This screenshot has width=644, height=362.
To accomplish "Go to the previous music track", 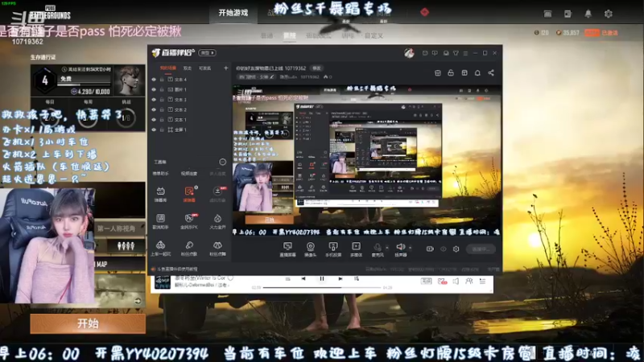I will [x=303, y=278].
